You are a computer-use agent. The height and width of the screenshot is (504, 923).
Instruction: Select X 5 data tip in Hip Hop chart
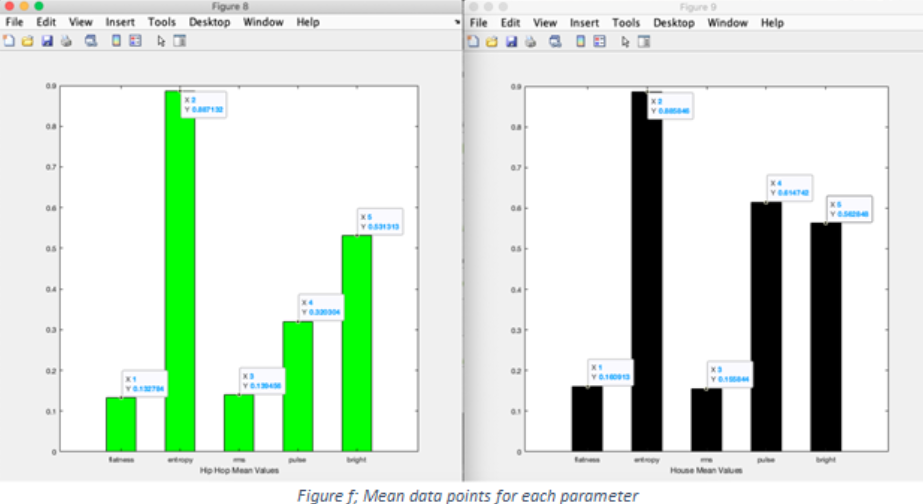coord(380,222)
